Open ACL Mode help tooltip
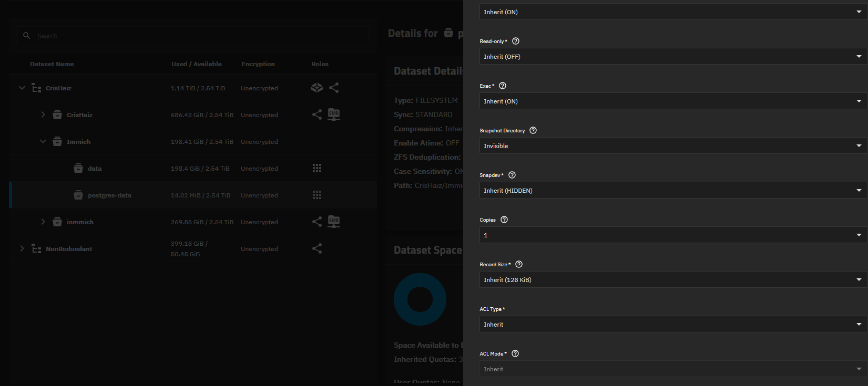 (x=515, y=353)
